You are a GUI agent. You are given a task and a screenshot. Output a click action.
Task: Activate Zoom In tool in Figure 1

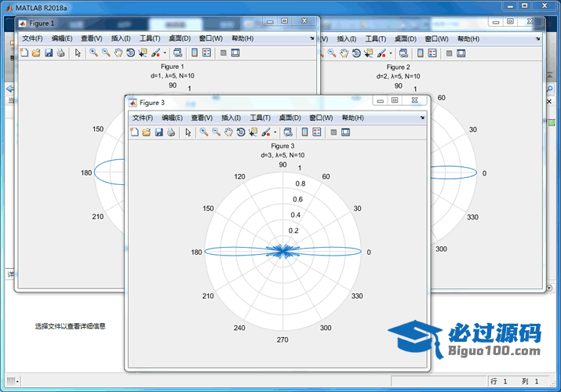tap(93, 53)
